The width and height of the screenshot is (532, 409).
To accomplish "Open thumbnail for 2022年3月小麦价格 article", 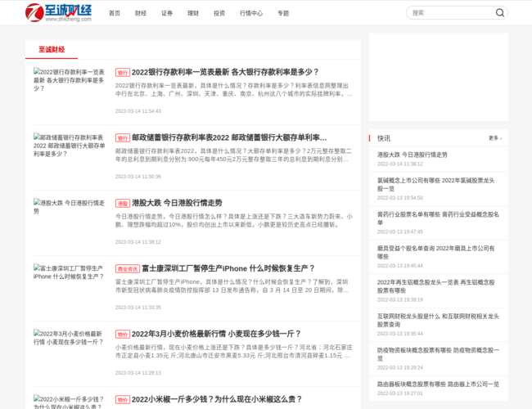I will pos(70,338).
